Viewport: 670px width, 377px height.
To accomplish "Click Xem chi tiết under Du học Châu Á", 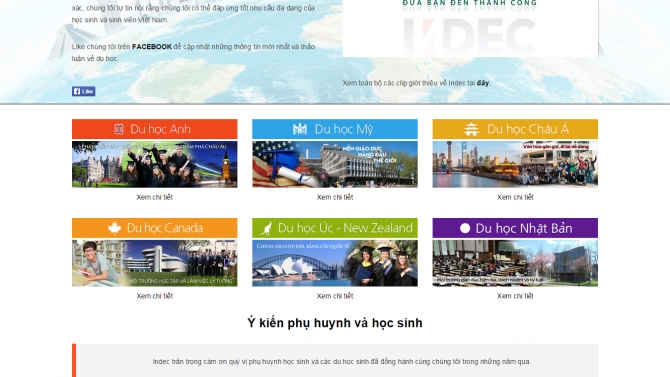I will point(515,197).
